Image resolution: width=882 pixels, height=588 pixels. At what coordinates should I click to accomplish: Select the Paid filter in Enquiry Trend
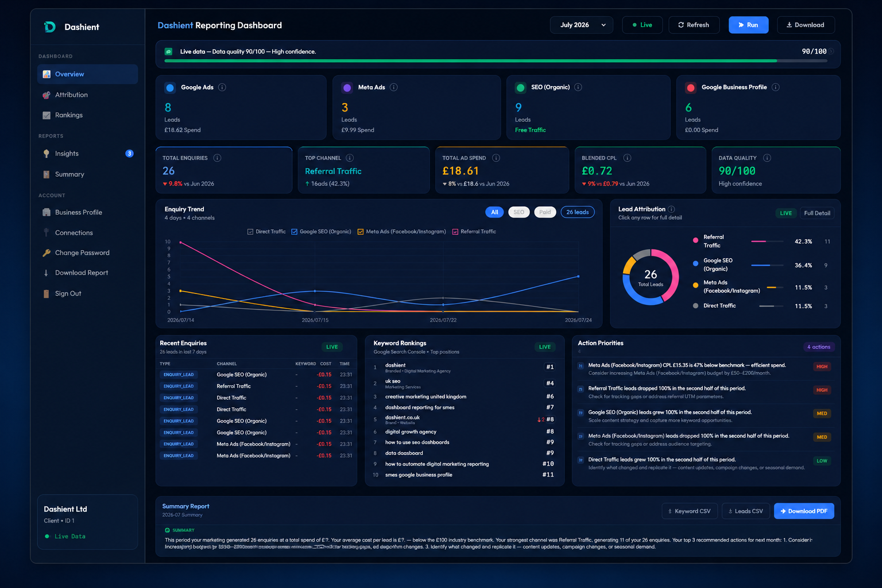[x=545, y=212]
